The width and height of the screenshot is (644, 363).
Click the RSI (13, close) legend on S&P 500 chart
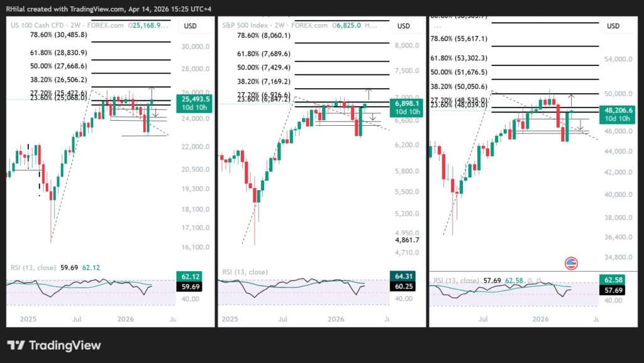(245, 272)
